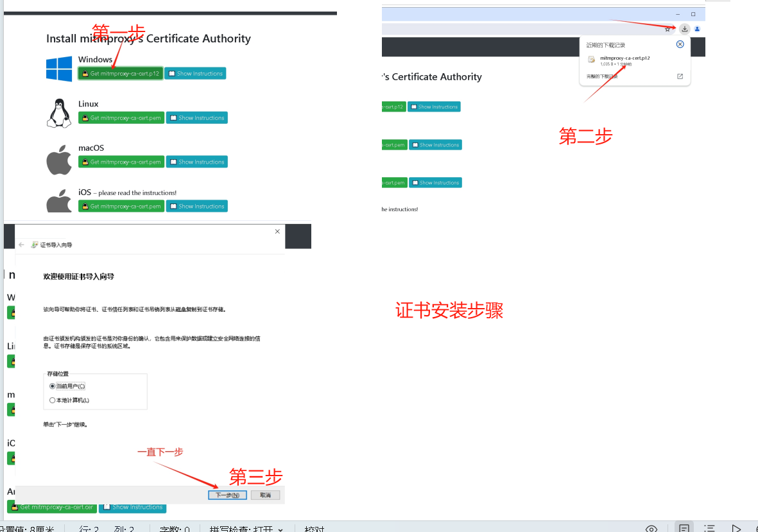Toggle the eye protection view icon

[651, 528]
